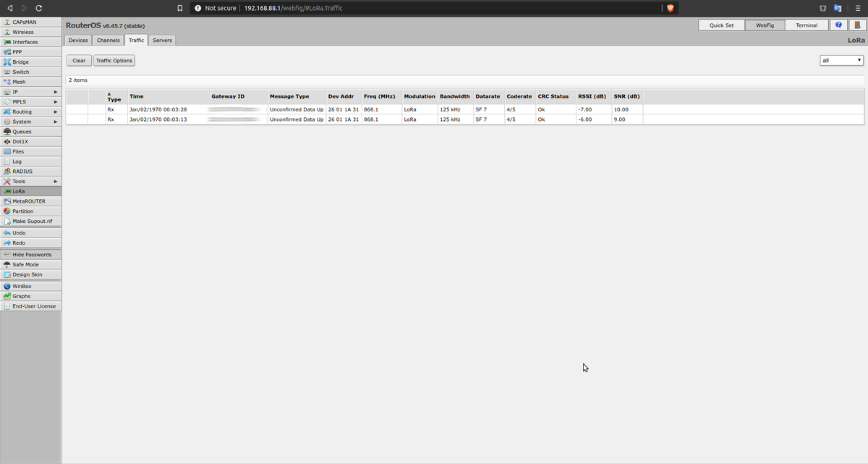Select row with time 00:03:13
Viewport: 868px width, 464px height.
point(465,119)
